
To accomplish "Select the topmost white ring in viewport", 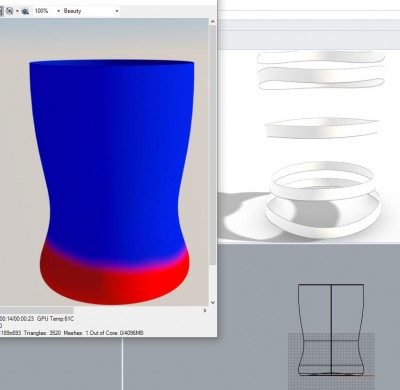I will (x=321, y=57).
